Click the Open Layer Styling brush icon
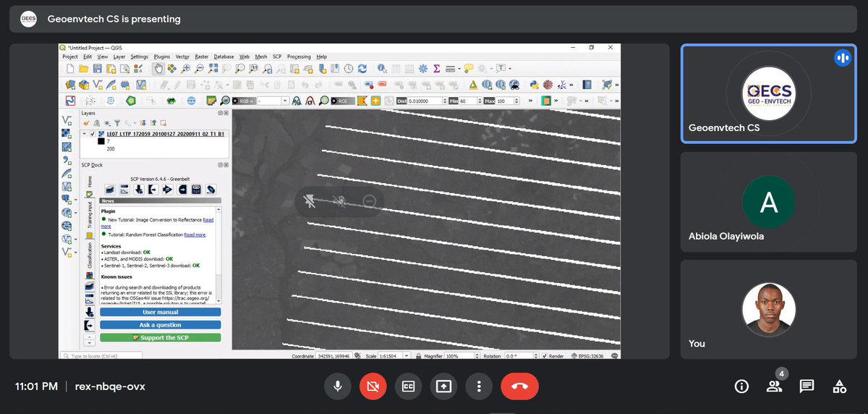868x414 pixels. [x=86, y=123]
